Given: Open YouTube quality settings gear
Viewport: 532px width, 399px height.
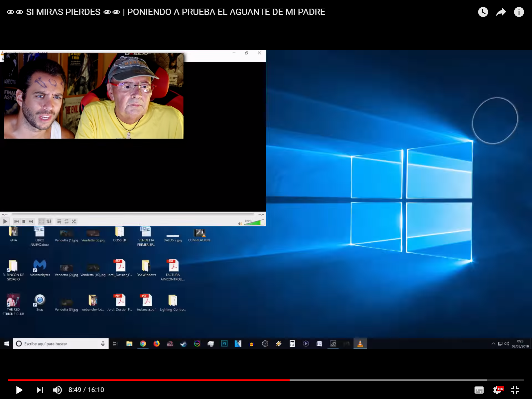Looking at the screenshot, I should (x=497, y=390).
